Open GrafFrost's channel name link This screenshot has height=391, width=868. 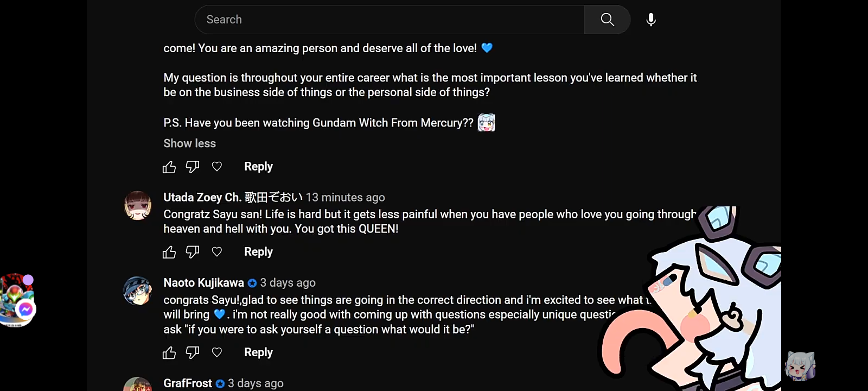click(188, 383)
